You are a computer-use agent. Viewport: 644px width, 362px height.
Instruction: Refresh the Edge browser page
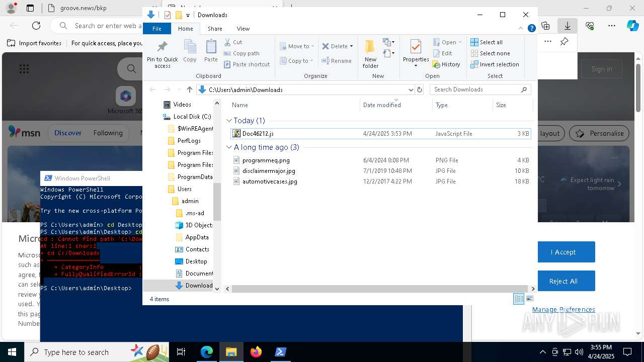pyautogui.click(x=36, y=26)
